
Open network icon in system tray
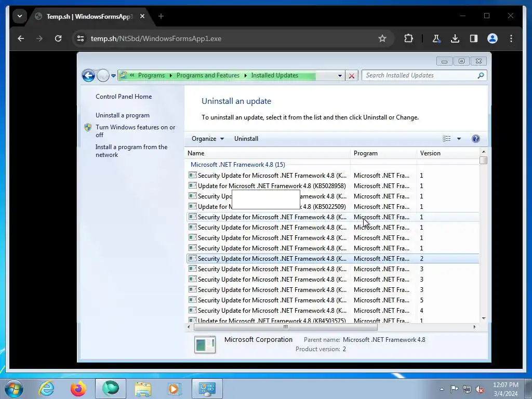pyautogui.click(x=467, y=389)
